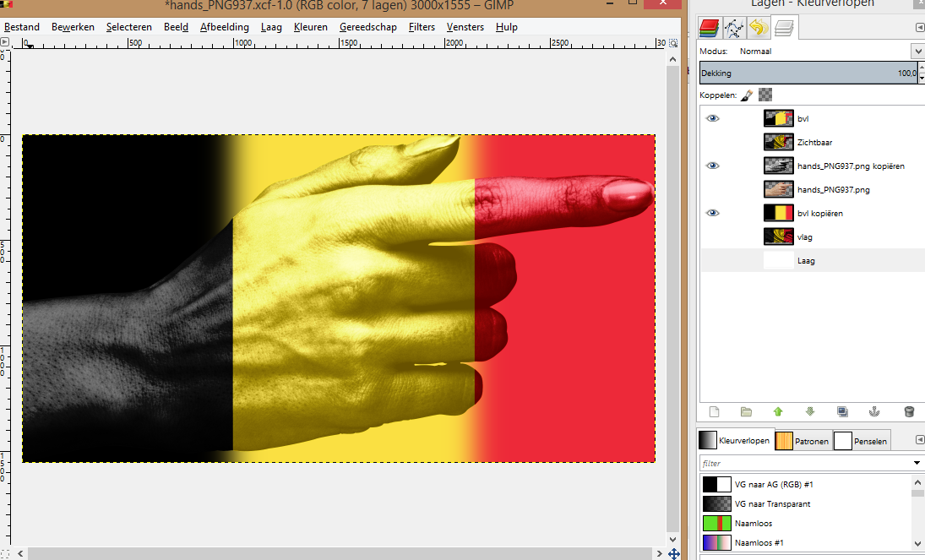Lower the layer with the green down arrow
Viewport: 925px width, 560px height.
click(810, 412)
